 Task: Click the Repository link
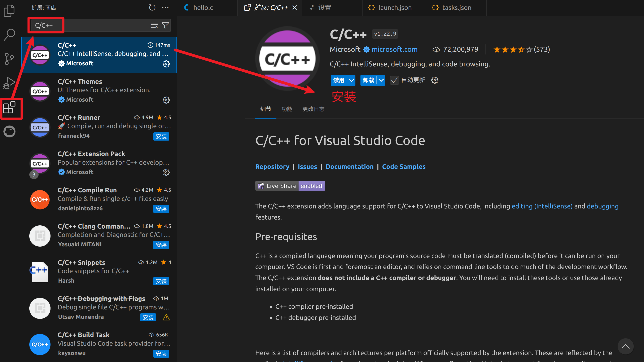(x=272, y=166)
